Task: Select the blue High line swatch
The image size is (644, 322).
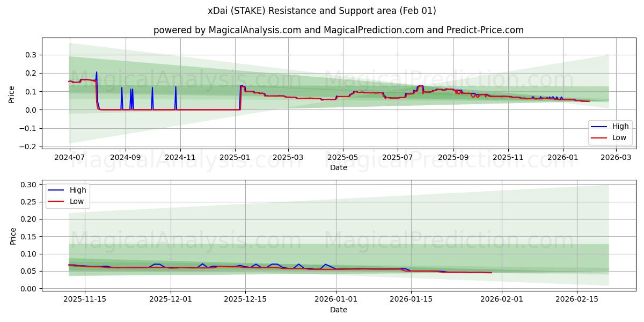Action: tap(599, 127)
